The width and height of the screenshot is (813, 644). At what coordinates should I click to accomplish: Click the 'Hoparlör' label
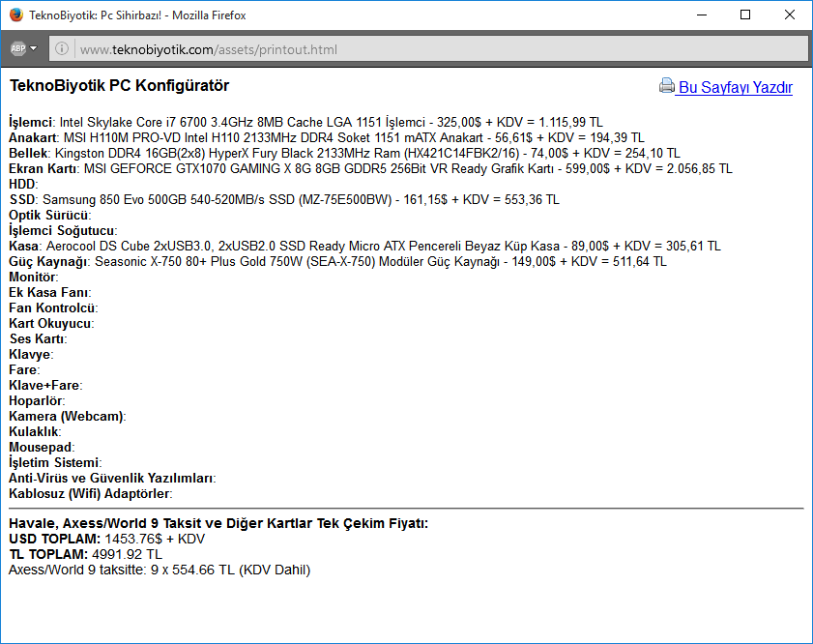37,401
